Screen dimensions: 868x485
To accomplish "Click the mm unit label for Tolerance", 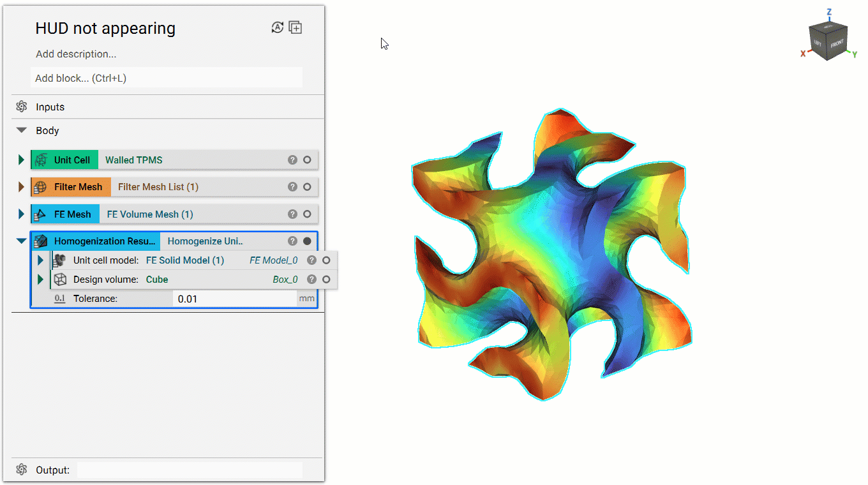I will click(307, 299).
